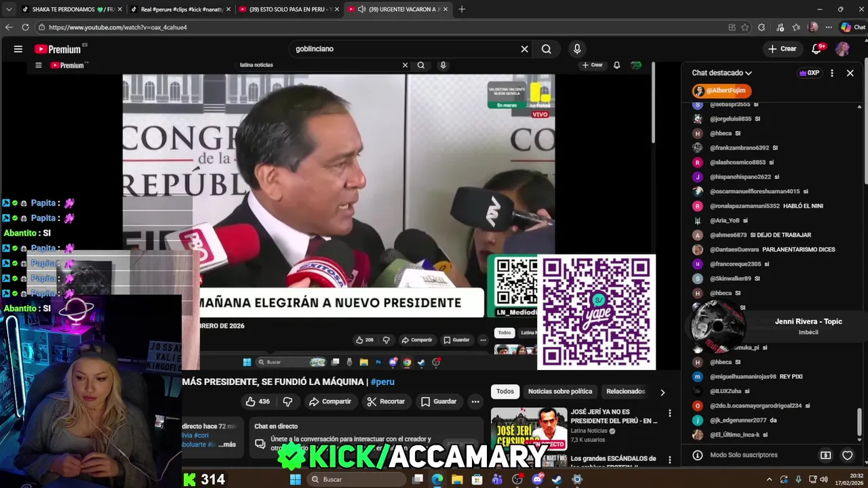This screenshot has height=488, width=868.
Task: Click Compartir under the inner video
Action: coord(416,340)
